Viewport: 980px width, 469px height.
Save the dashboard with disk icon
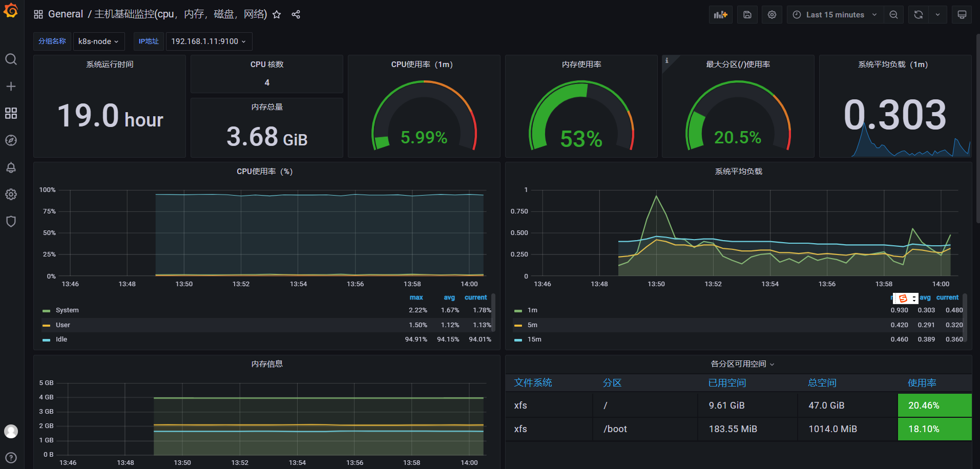747,15
